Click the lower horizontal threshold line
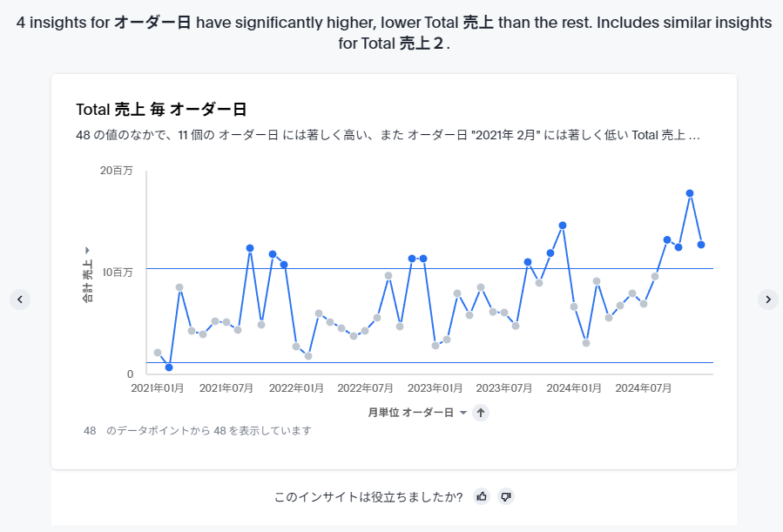Image resolution: width=783 pixels, height=532 pixels. pos(435,362)
